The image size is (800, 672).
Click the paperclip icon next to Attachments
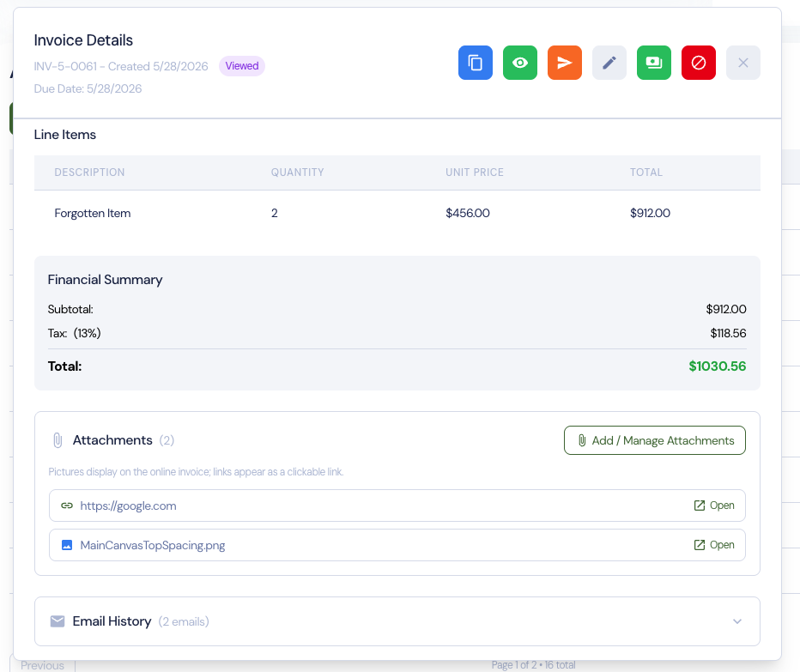pyautogui.click(x=58, y=440)
